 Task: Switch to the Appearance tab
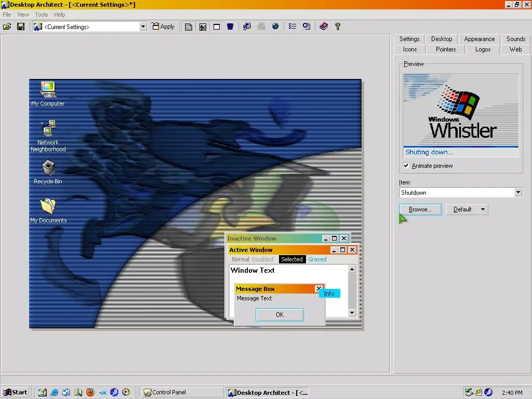tap(479, 38)
